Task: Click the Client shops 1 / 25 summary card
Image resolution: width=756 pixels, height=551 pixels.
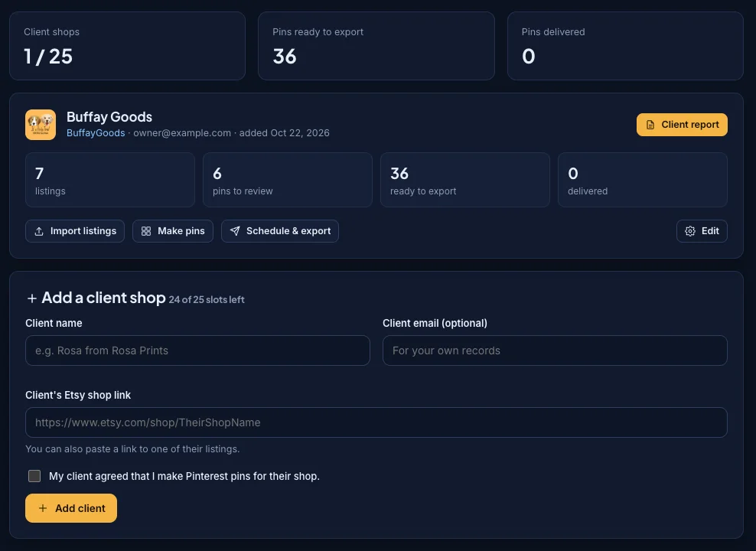Action: click(x=127, y=46)
